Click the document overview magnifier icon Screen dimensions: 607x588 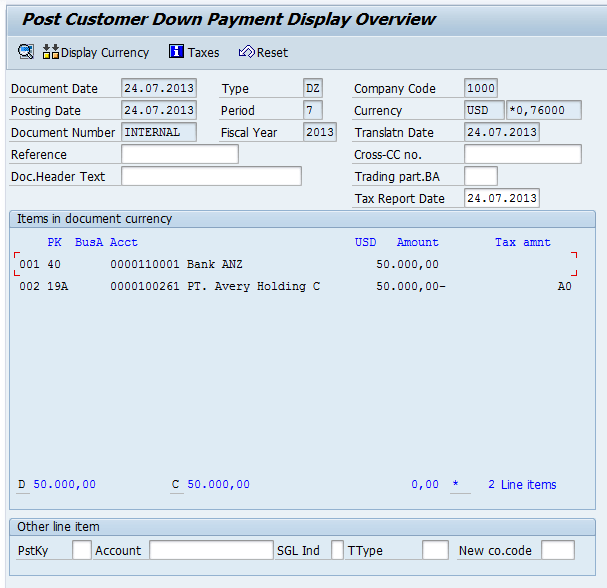pyautogui.click(x=26, y=52)
